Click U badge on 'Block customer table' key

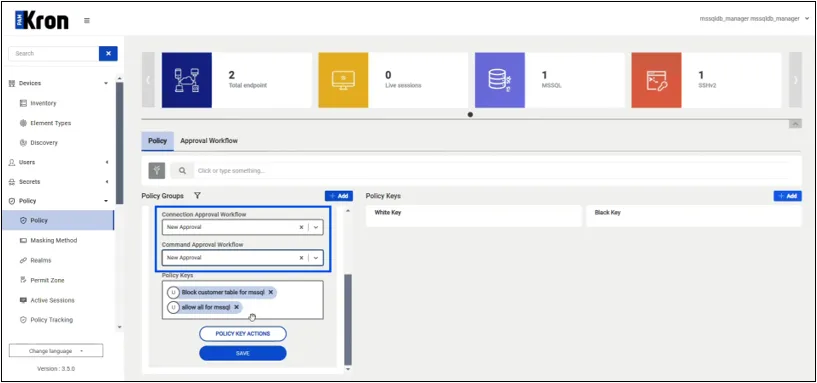tap(173, 292)
